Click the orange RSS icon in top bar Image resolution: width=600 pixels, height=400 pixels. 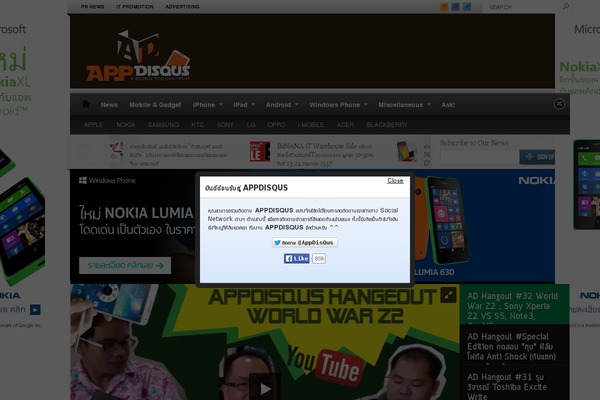click(x=444, y=7)
